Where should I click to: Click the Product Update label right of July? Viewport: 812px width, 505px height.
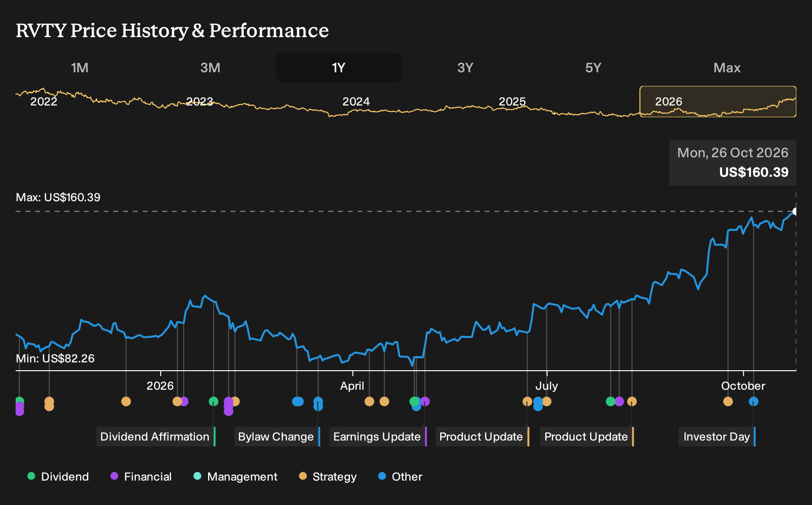click(x=587, y=437)
